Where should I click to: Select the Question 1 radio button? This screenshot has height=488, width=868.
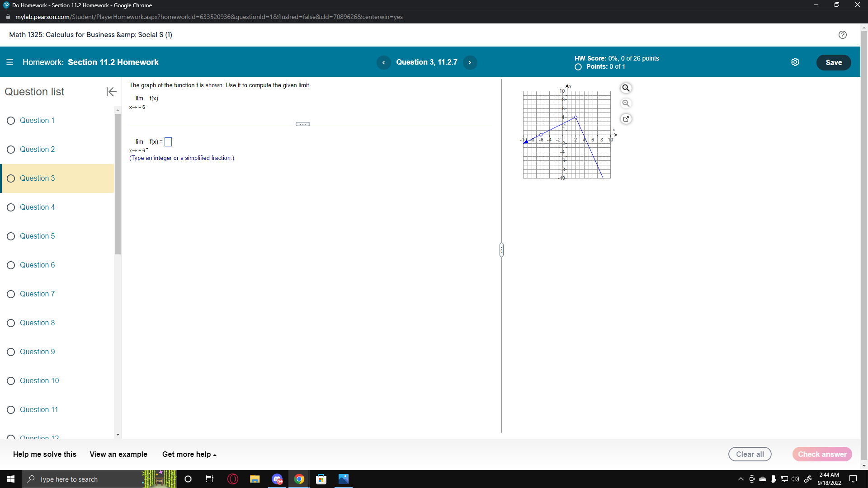point(11,121)
